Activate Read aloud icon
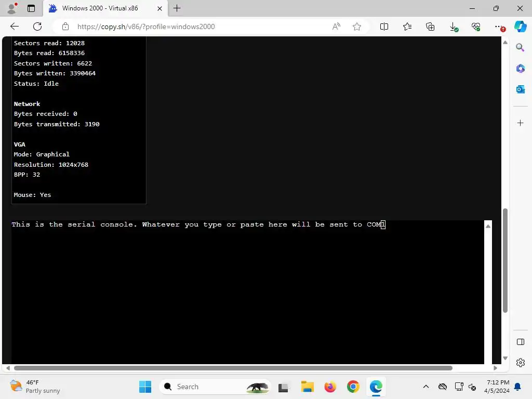This screenshot has width=532, height=399. 336,26
